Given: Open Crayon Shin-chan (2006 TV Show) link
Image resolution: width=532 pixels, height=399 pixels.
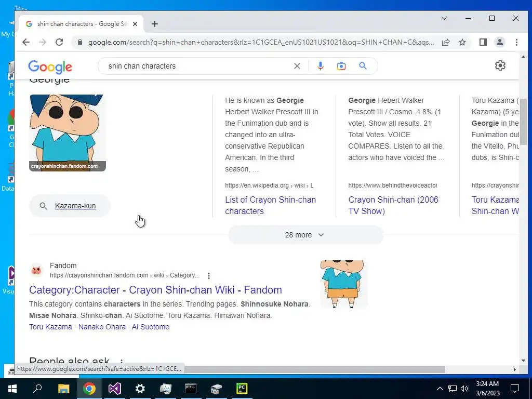Looking at the screenshot, I should click(x=393, y=205).
